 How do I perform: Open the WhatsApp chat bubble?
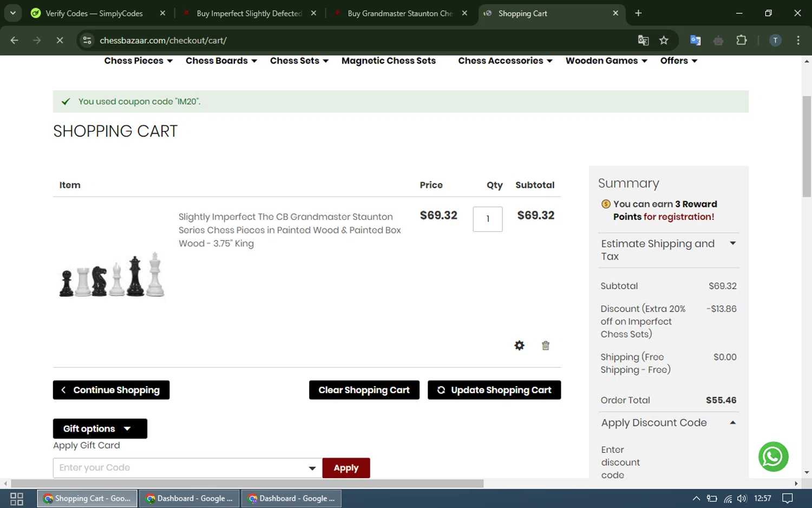click(773, 457)
